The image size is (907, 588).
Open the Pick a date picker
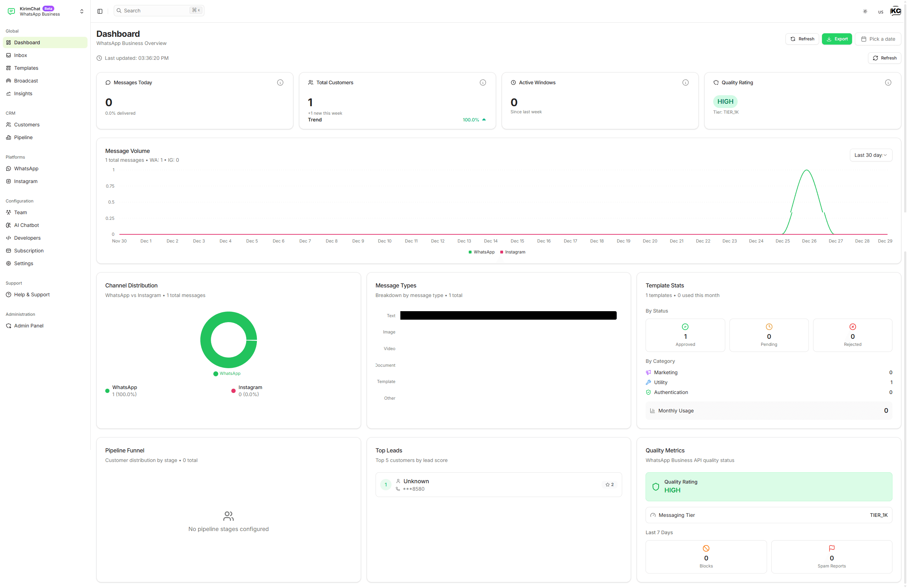[878, 39]
